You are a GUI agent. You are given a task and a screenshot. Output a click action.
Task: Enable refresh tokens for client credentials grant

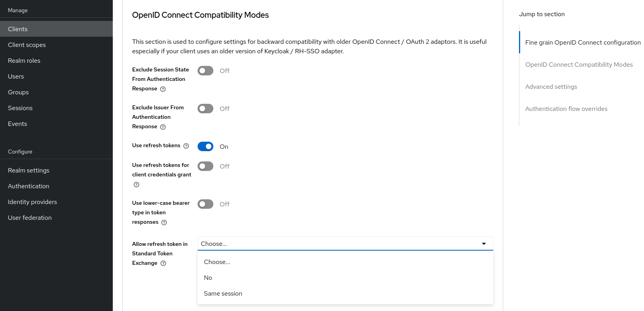point(205,166)
